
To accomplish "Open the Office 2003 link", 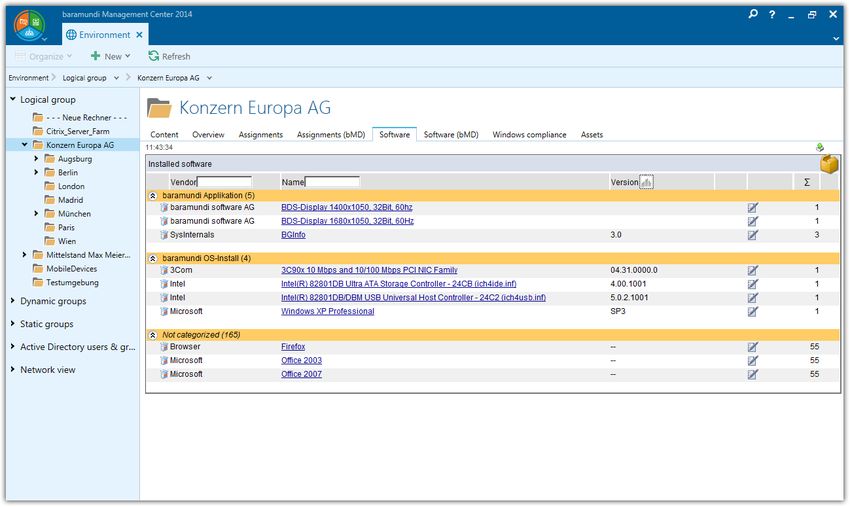I will click(301, 361).
